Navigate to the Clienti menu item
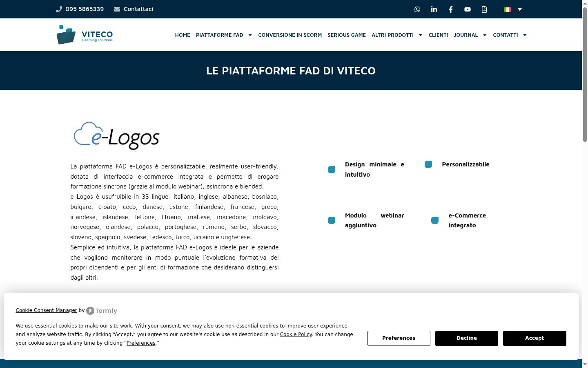Screen dimensions: 588x368 438,35
